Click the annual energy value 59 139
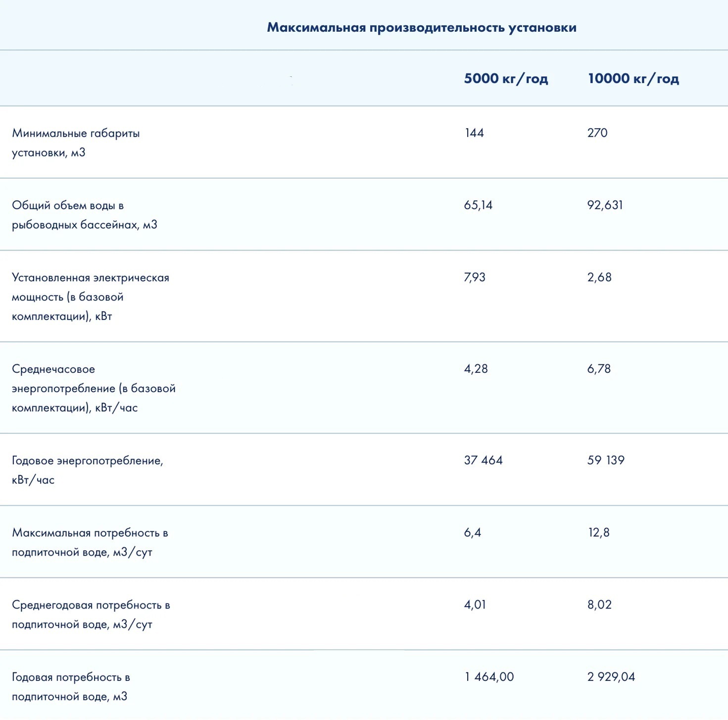This screenshot has width=728, height=720. (x=606, y=461)
